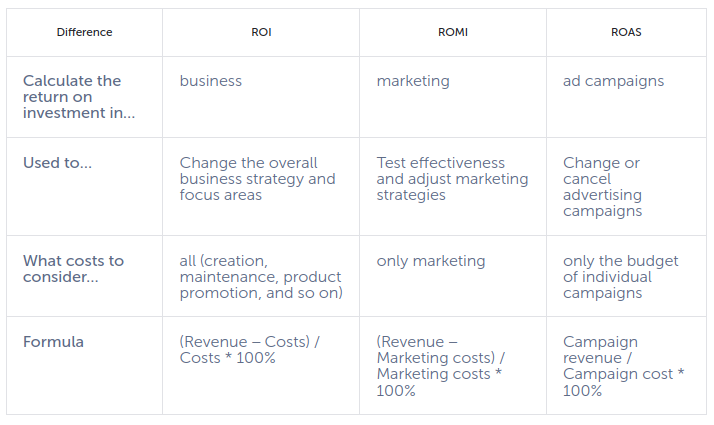Select the ROI column header
714x425 pixels.
click(261, 32)
